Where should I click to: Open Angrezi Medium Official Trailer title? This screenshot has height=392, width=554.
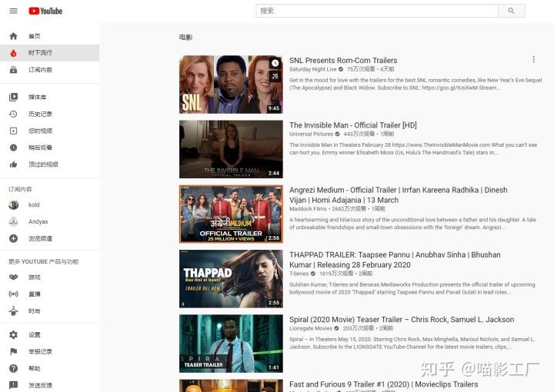pyautogui.click(x=399, y=194)
